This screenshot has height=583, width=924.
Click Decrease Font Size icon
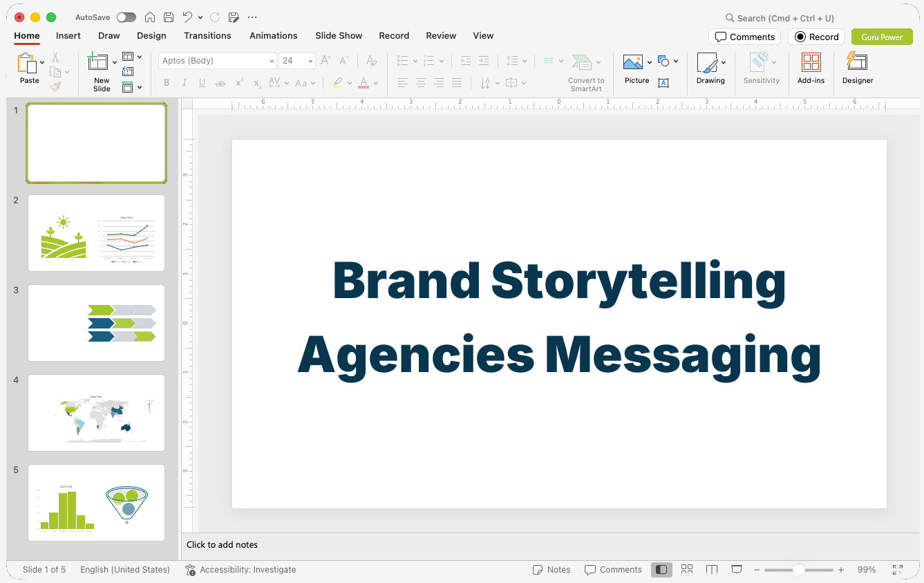(x=343, y=61)
